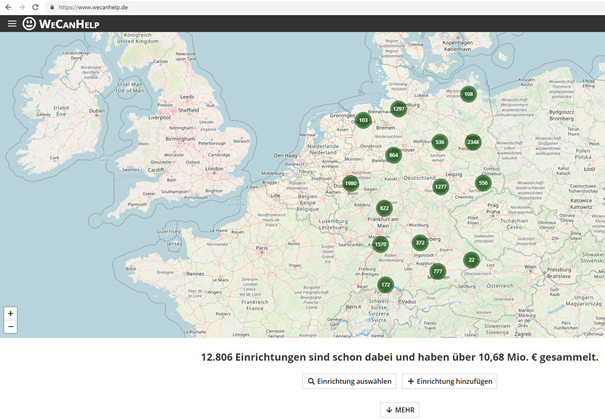This screenshot has height=420, width=605.
Task: Click the 108 cluster marker
Action: (468, 94)
